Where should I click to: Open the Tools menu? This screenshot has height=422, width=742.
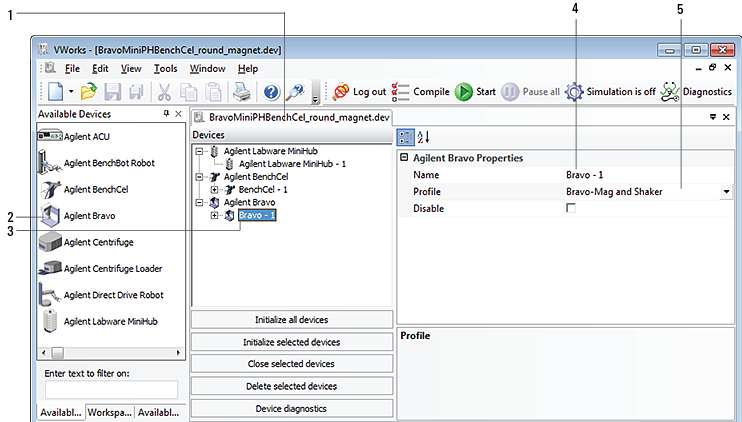point(165,69)
